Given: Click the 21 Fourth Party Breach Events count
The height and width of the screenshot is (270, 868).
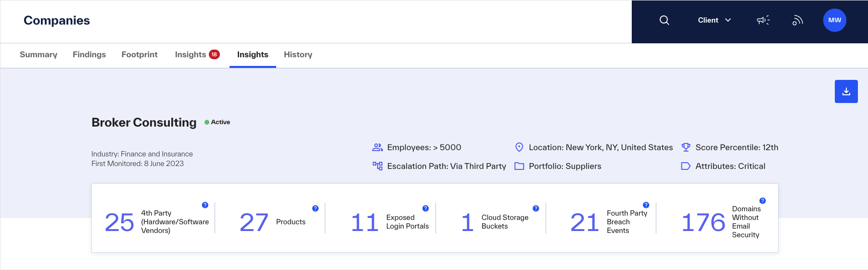Looking at the screenshot, I should 585,222.
